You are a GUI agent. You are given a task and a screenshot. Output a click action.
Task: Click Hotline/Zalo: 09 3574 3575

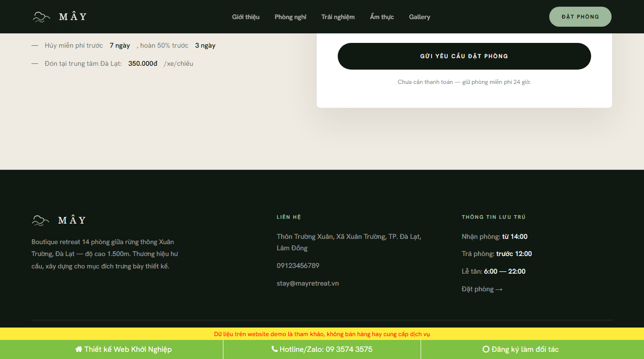(x=322, y=349)
